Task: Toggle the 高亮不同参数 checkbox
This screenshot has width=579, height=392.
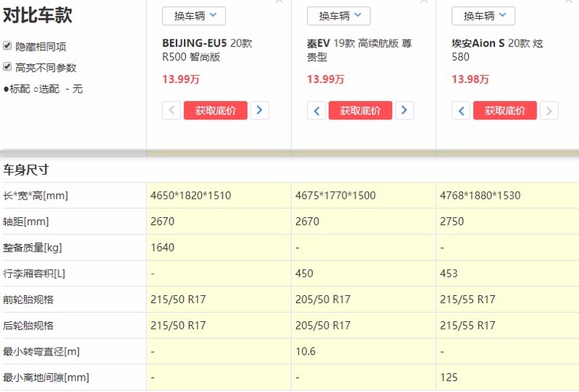Action: point(7,67)
